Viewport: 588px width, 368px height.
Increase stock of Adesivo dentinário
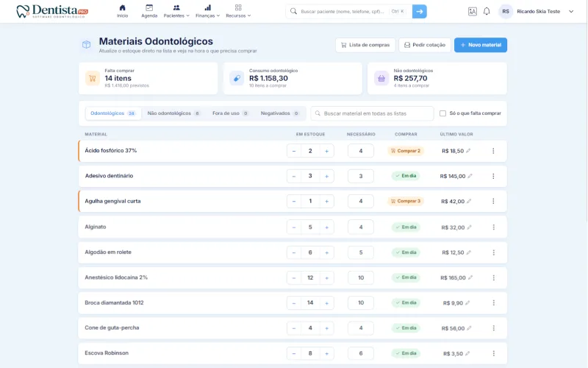click(x=326, y=176)
